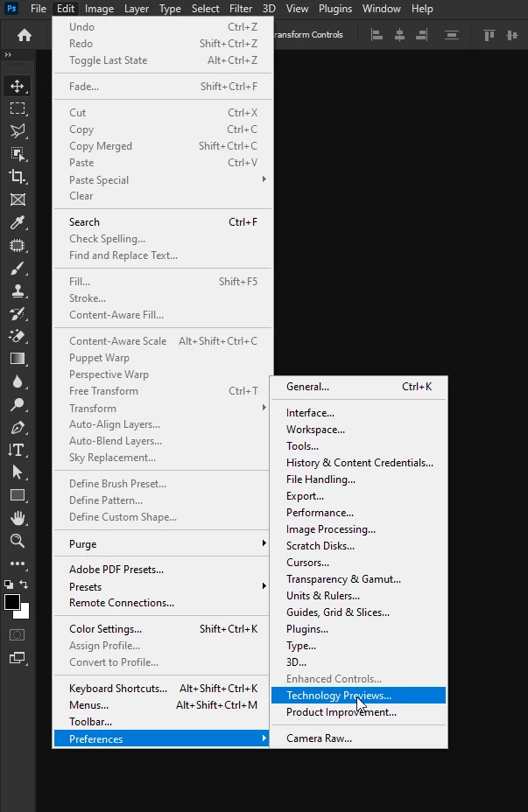Open the Filter menu
This screenshot has height=812, width=528.
point(241,9)
